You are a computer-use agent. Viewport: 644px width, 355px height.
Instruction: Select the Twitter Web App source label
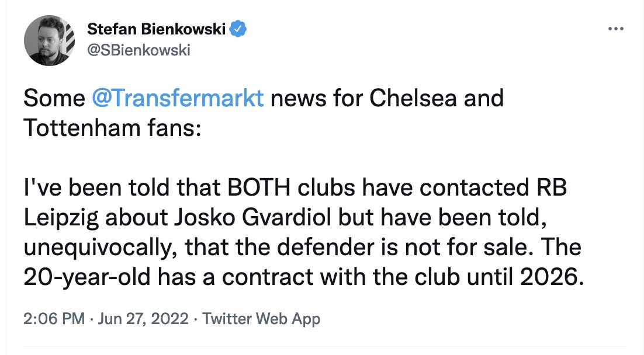[261, 319]
